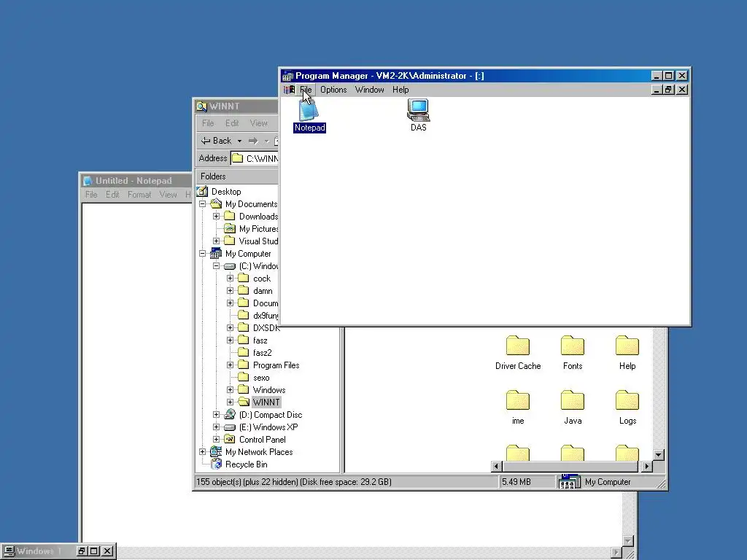Open the Window menu in Program Manager
Viewport: 747px width, 560px height.
(369, 90)
